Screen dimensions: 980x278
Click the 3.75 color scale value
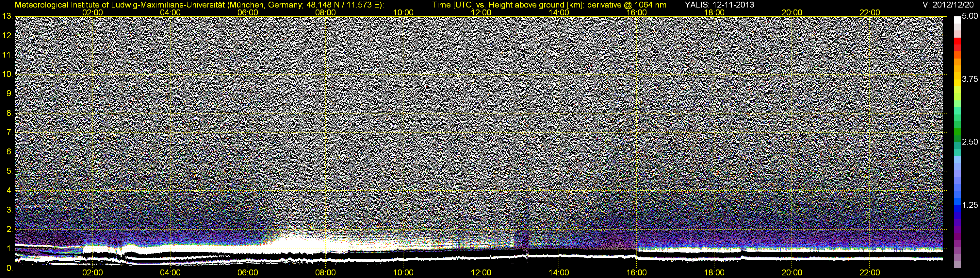click(970, 79)
